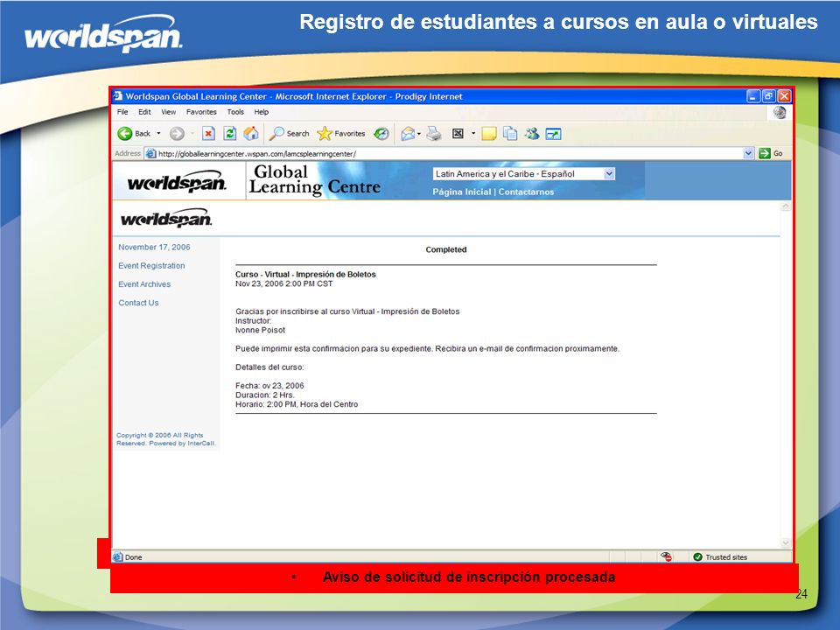
Task: Open the Event Archives link
Action: pos(144,284)
